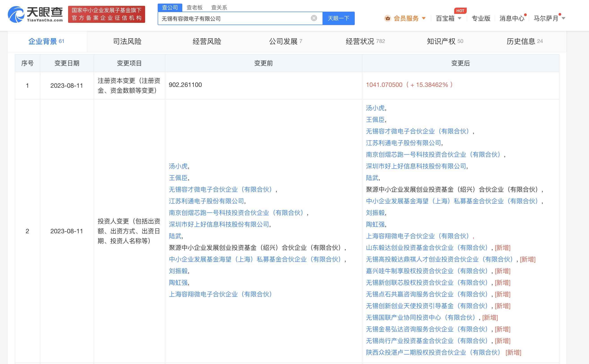The image size is (589, 364).
Task: Open 陆武 in the 变更后 column
Action: click(372, 178)
